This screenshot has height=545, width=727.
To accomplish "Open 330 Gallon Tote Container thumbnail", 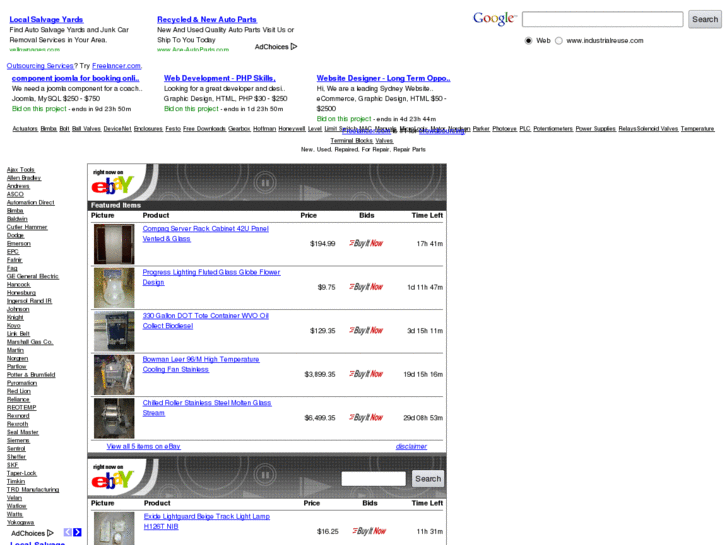I will [114, 331].
